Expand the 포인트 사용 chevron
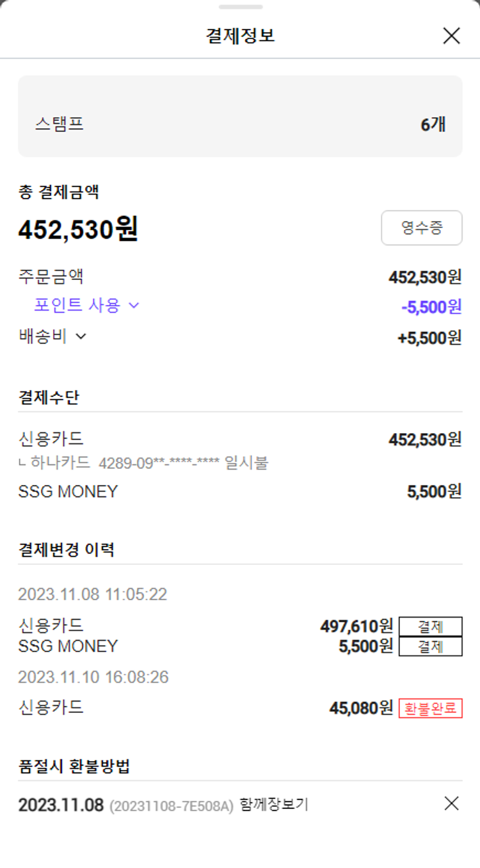Viewport: 480px width, 868px height. coord(134,306)
